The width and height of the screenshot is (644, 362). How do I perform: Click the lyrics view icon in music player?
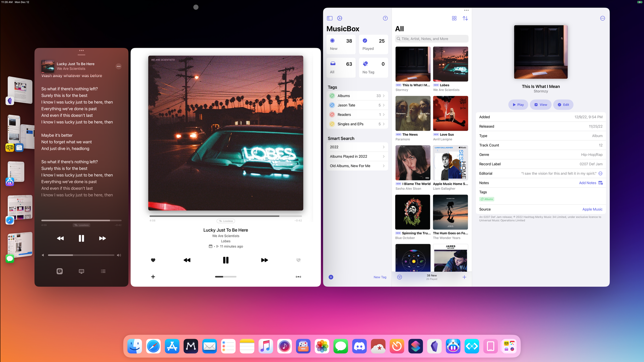click(59, 271)
